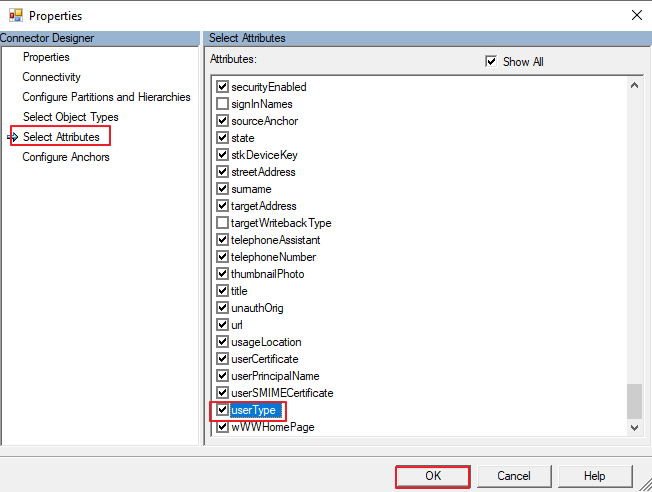Image resolution: width=652 pixels, height=492 pixels.
Task: Select the sourceAnchor attribute name
Action: pyautogui.click(x=264, y=121)
